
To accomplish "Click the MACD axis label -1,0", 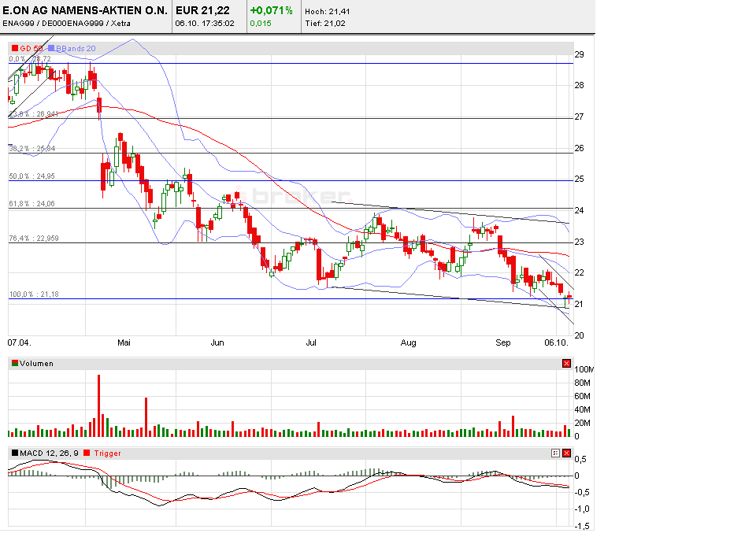I will click(x=582, y=509).
